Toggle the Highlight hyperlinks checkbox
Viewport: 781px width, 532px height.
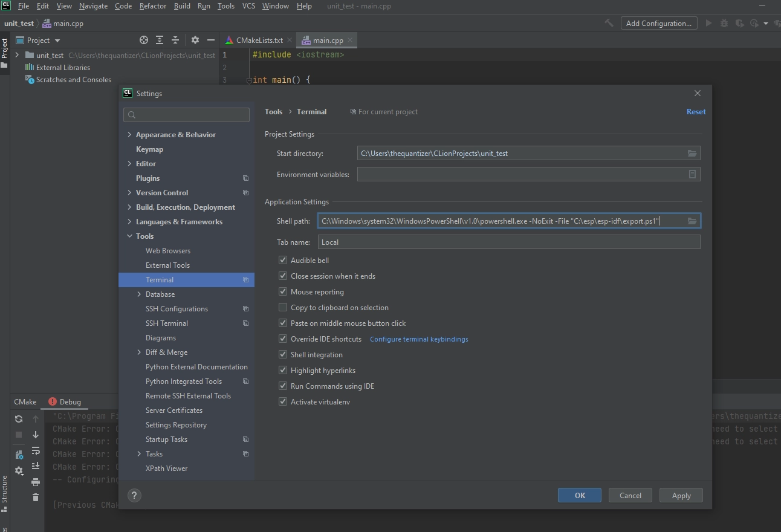(x=283, y=370)
